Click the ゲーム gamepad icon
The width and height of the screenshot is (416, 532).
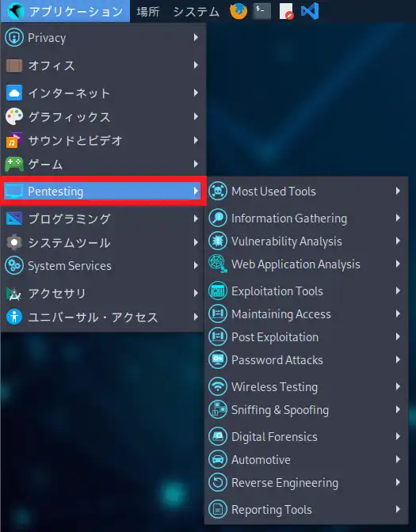click(14, 164)
